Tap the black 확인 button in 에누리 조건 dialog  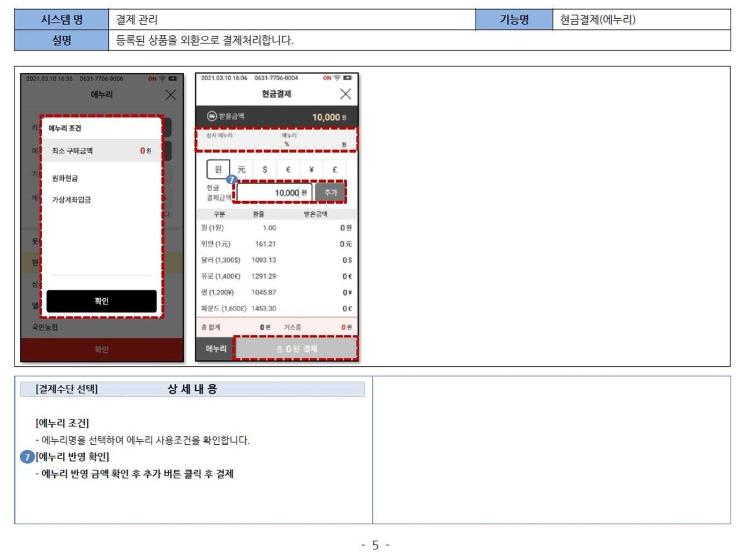coord(102,301)
